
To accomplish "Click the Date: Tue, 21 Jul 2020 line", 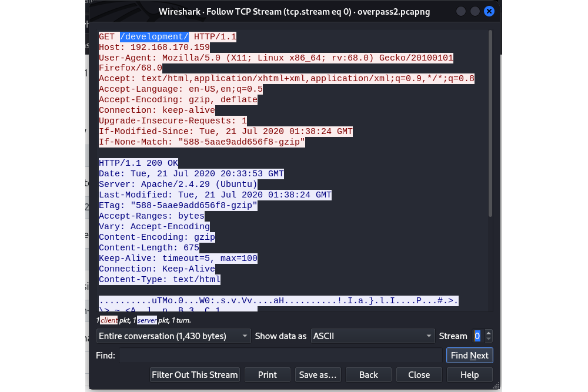I will tap(191, 173).
